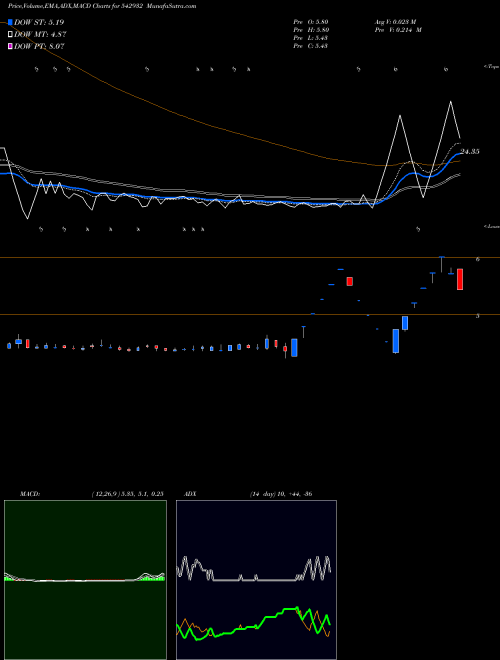The image size is (500, 660).
Task: Click the red candlestick near the first peak
Action: point(349,282)
